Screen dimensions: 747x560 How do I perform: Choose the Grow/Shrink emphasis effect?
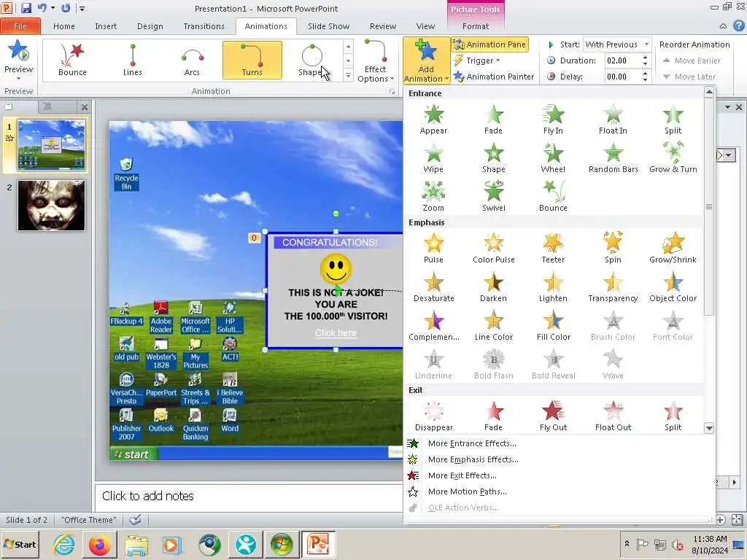673,249
